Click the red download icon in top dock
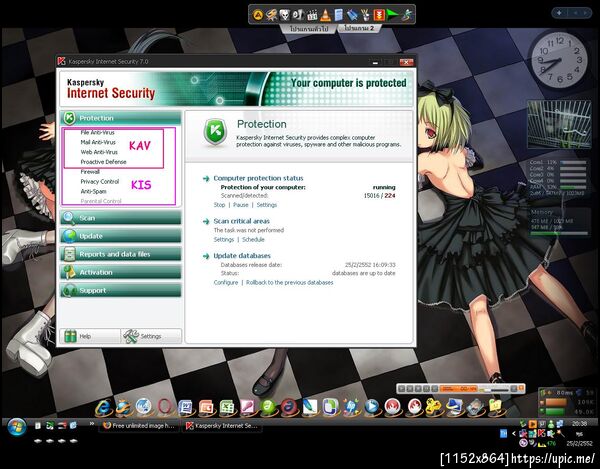This screenshot has height=469, width=600. 379,15
